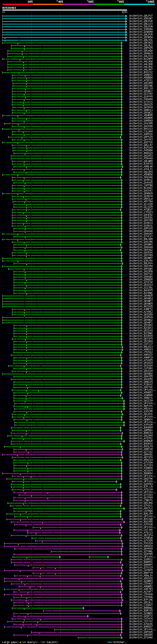The image size is (157, 644).
Task: Click the green alignment bar for B9S2S2
Action: (63, 72)
